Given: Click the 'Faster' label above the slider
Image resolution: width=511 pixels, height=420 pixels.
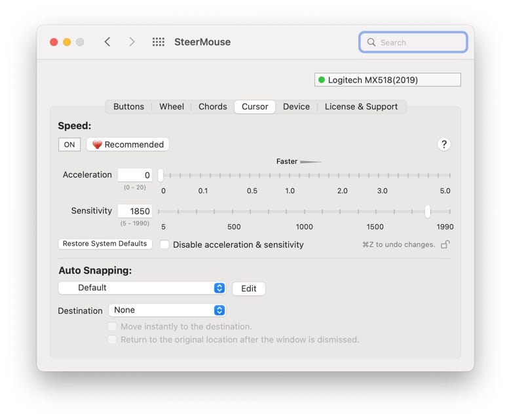Looking at the screenshot, I should click(287, 161).
